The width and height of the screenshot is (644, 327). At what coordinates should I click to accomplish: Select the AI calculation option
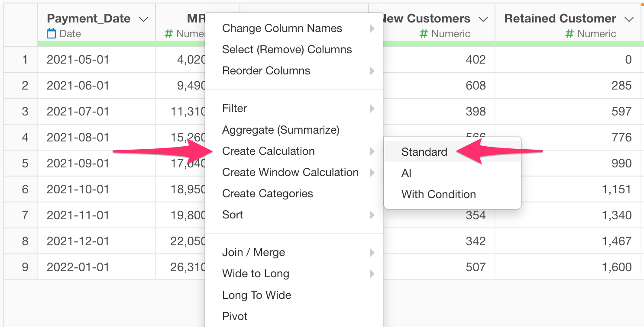(x=406, y=173)
